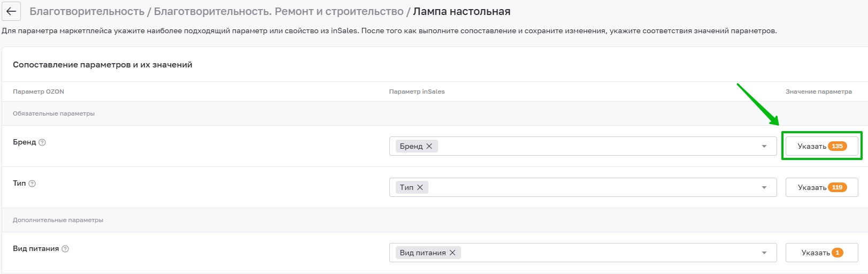Open help icon next to Вид питания
Image resolution: width=868 pixels, height=274 pixels.
point(65,249)
